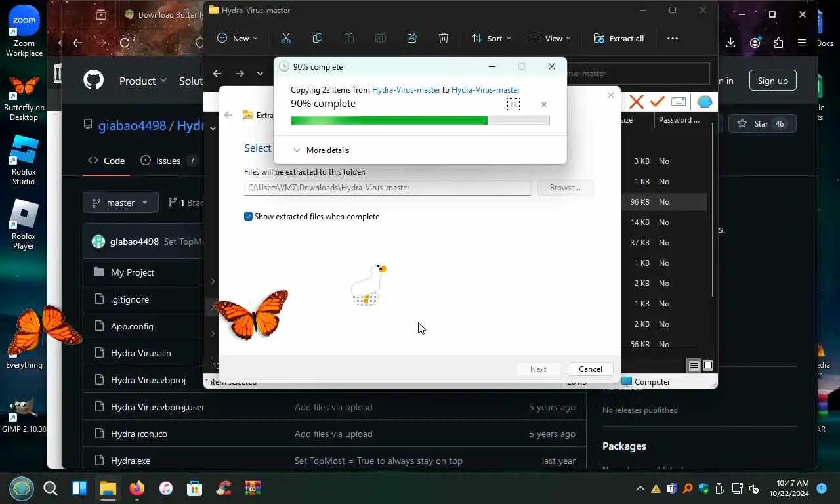
Task: Expand More details in copy dialog
Action: (x=321, y=150)
